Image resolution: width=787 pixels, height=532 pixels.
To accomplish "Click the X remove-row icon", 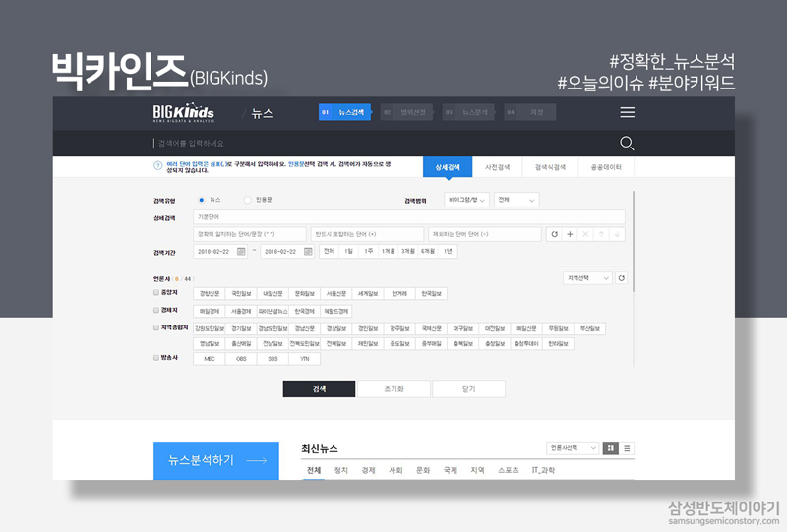I will pos(585,234).
